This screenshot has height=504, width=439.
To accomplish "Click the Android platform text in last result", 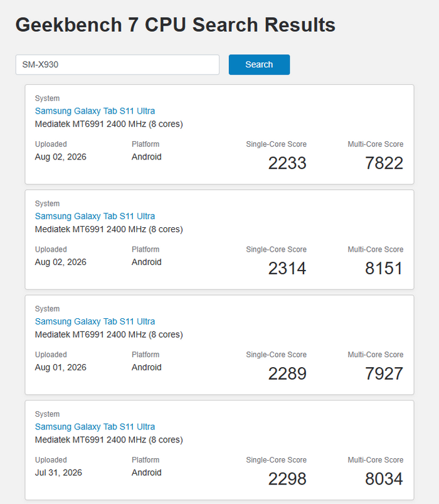I will (147, 473).
